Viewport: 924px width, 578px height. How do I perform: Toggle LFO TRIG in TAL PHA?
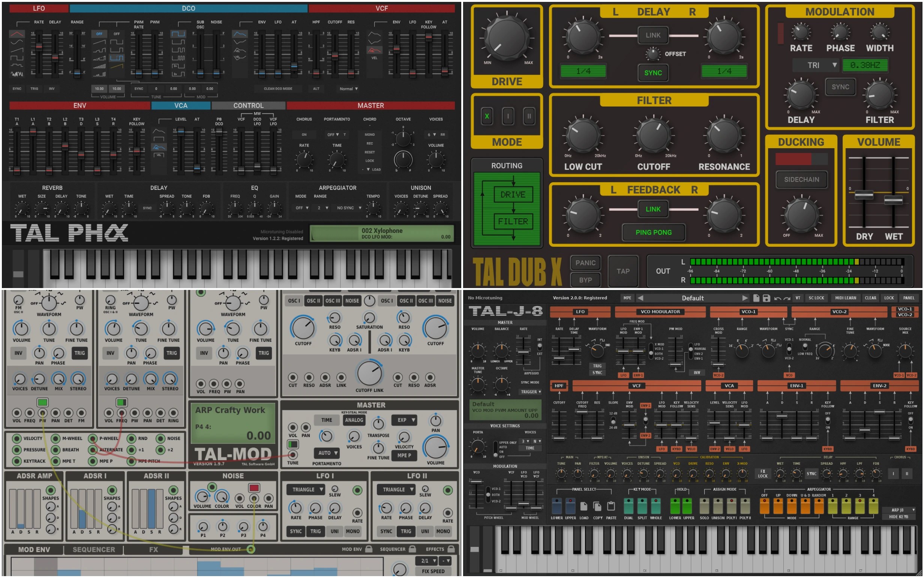pyautogui.click(x=34, y=89)
